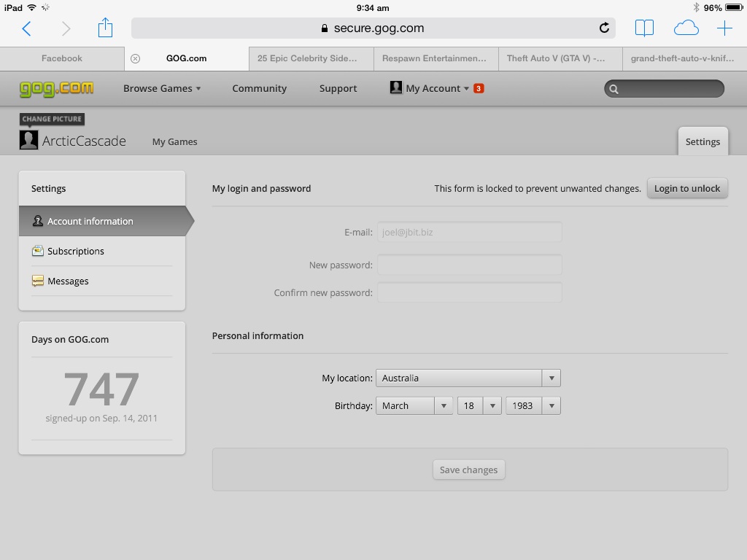747x560 pixels.
Task: Switch to the Respawn Entertainment tab
Action: pyautogui.click(x=436, y=58)
